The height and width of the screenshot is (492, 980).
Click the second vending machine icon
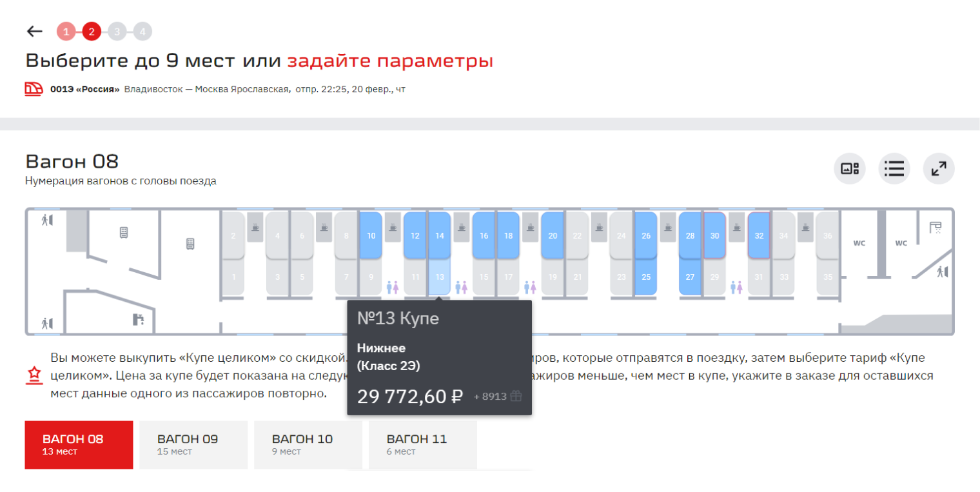(x=190, y=244)
